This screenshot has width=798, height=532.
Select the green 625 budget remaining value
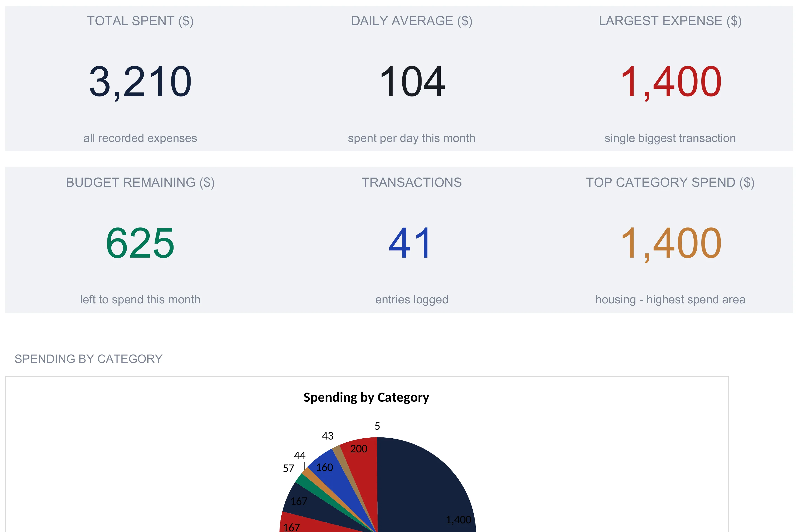tap(140, 243)
